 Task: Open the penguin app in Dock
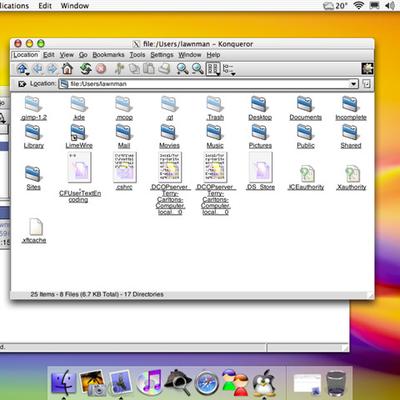(264, 382)
